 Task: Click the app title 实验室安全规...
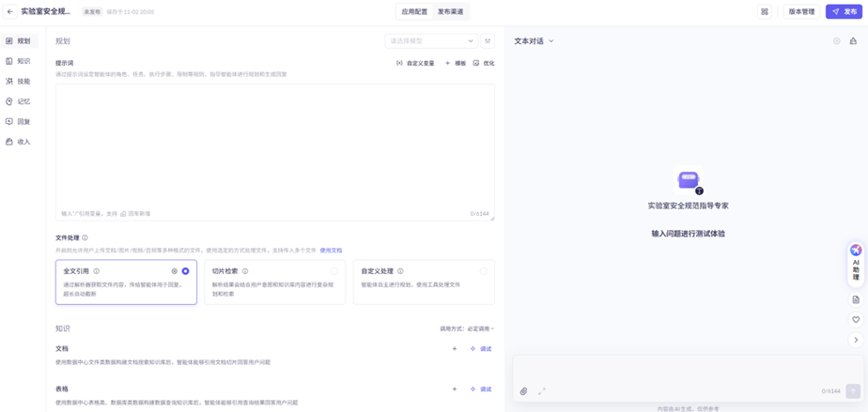click(x=46, y=11)
